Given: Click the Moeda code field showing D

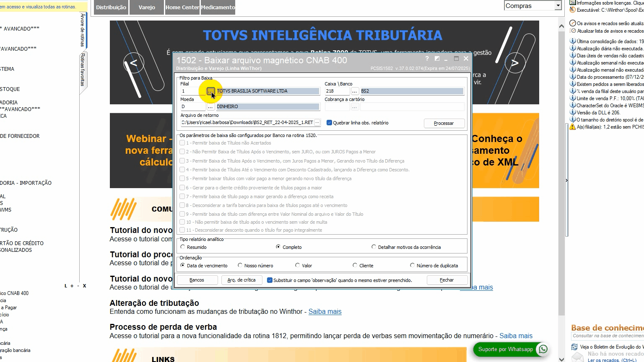Looking at the screenshot, I should [x=193, y=106].
